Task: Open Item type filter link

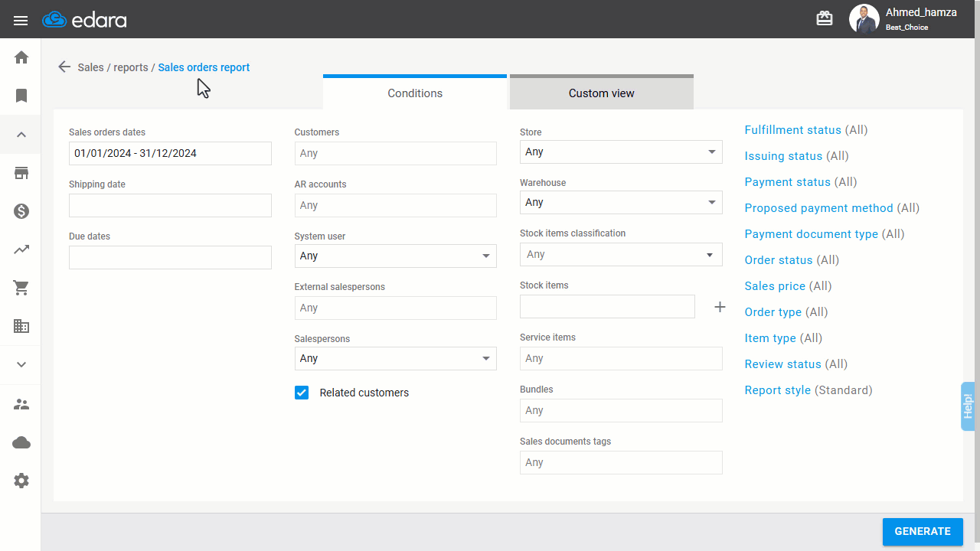Action: click(770, 338)
